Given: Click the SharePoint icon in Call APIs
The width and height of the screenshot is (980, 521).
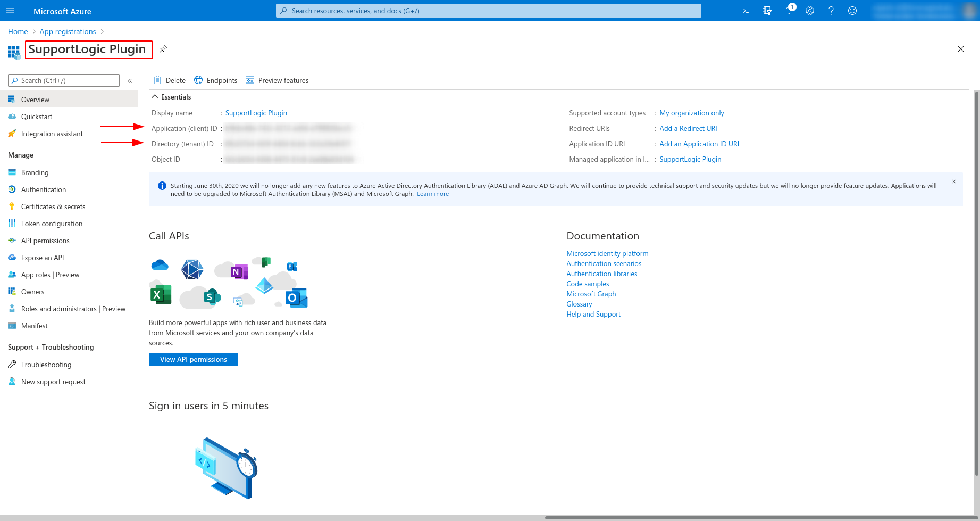Looking at the screenshot, I should pyautogui.click(x=212, y=296).
